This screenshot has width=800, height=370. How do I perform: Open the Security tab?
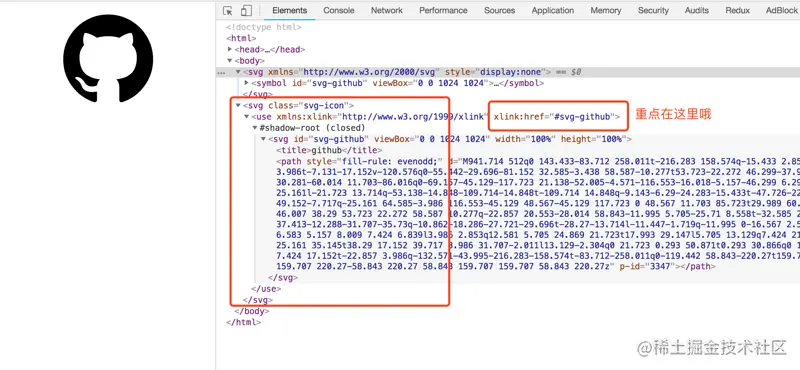(x=653, y=10)
